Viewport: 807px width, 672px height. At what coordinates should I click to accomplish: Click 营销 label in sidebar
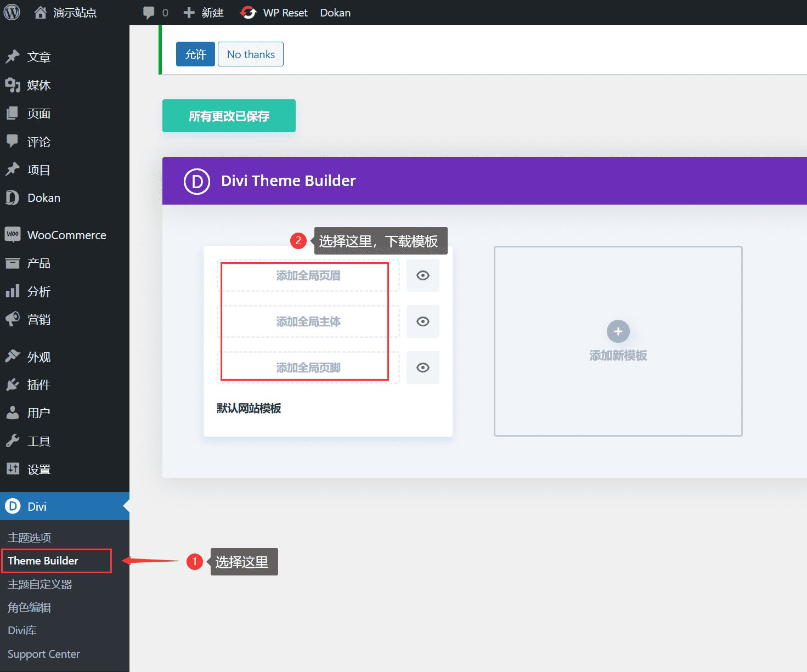pos(39,319)
